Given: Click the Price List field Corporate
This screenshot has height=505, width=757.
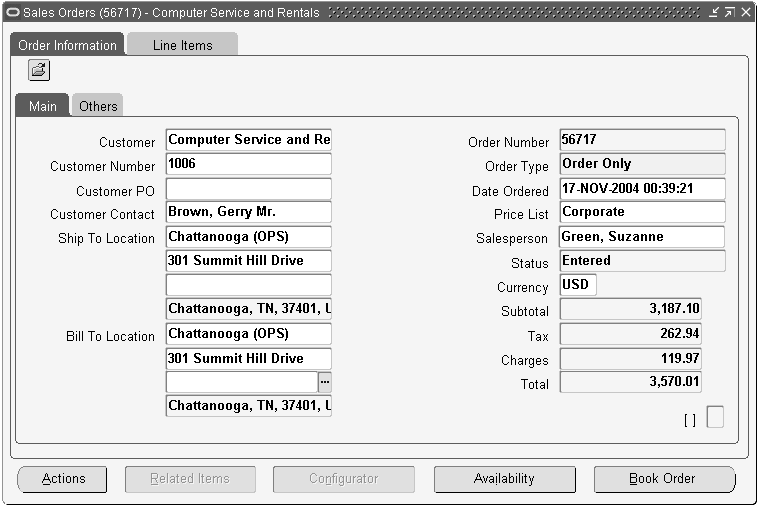Looking at the screenshot, I should (643, 212).
